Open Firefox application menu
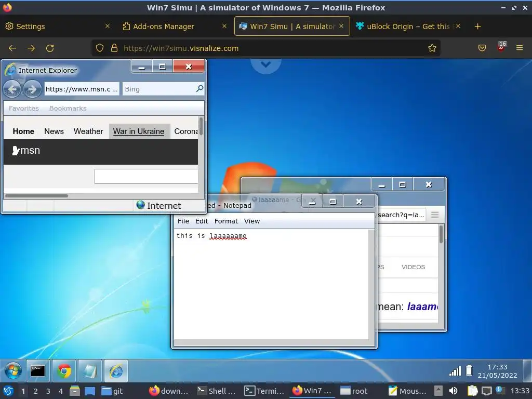Viewport: 532px width, 399px height. 520,48
